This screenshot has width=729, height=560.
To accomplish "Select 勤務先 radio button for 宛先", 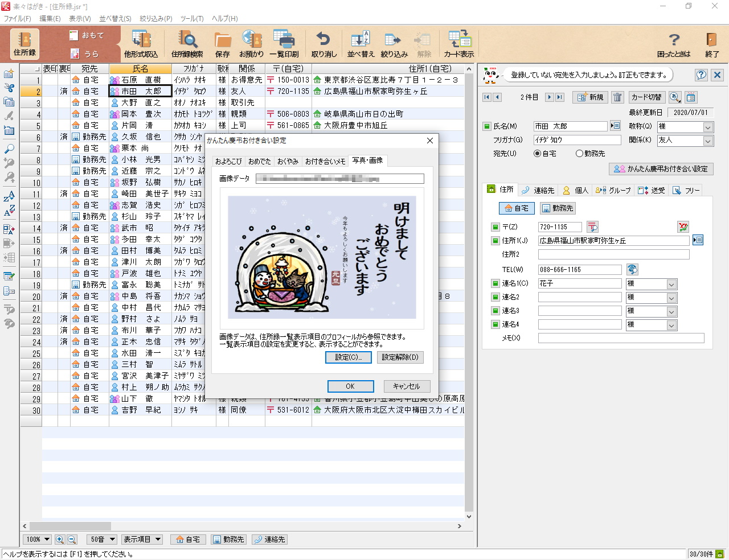I will coord(579,154).
